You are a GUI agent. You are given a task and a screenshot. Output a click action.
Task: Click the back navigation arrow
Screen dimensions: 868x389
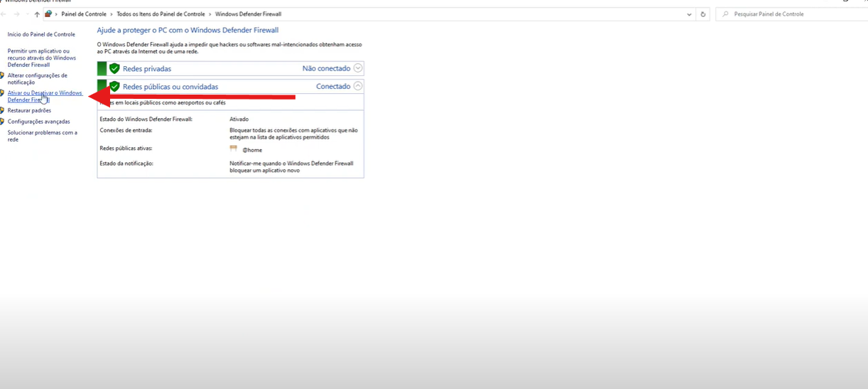pyautogui.click(x=4, y=14)
